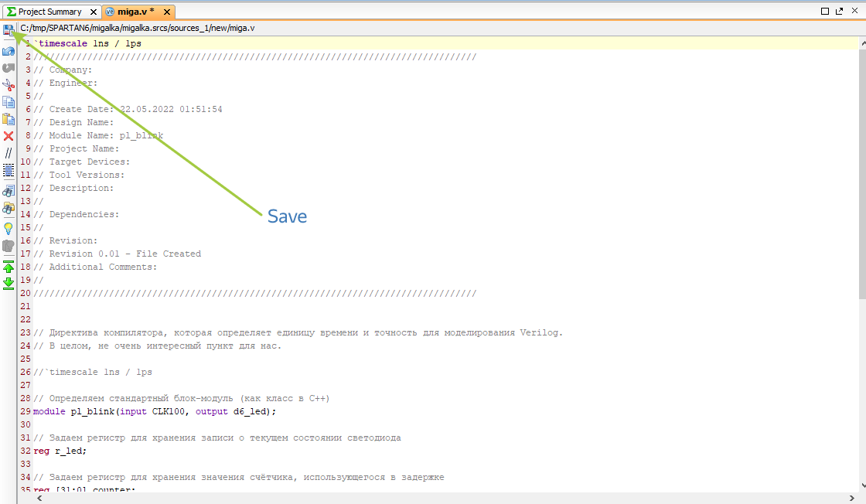The height and width of the screenshot is (504, 866).
Task: Close the miga.v tab
Action: [x=167, y=12]
